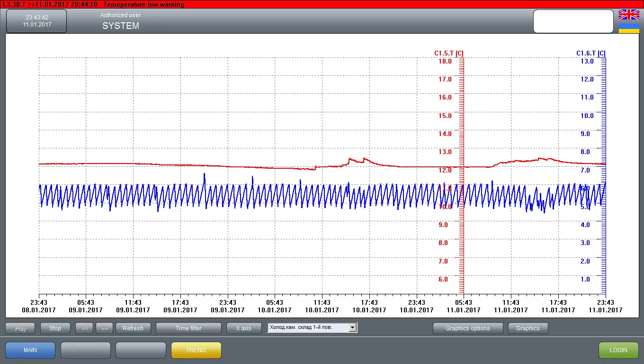Click the Graphics button
The image size is (644, 364).
pyautogui.click(x=528, y=328)
